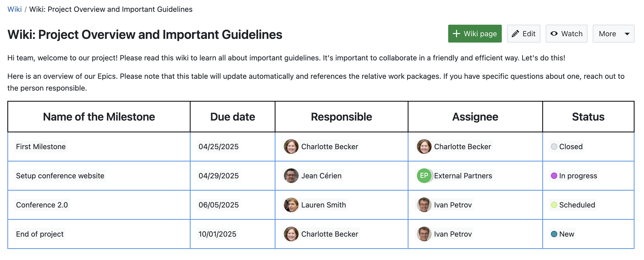This screenshot has height=260, width=644.
Task: Click Jean Cérien's avatar photo
Action: pos(291,176)
